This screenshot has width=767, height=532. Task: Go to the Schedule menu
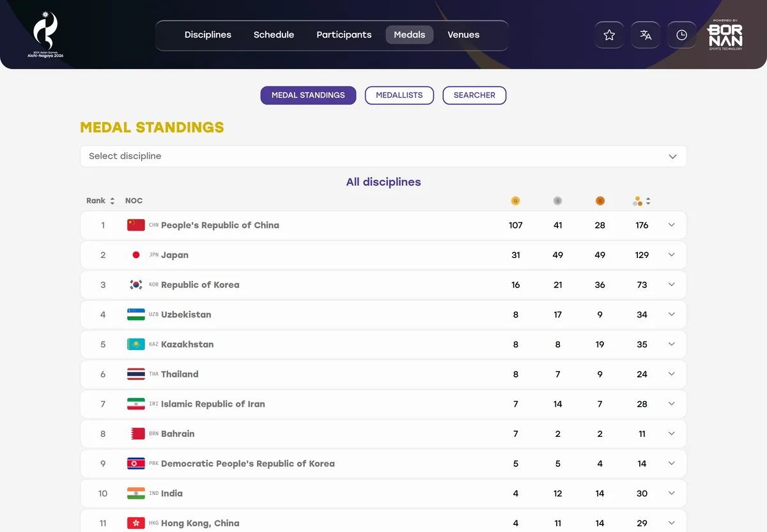(x=274, y=35)
